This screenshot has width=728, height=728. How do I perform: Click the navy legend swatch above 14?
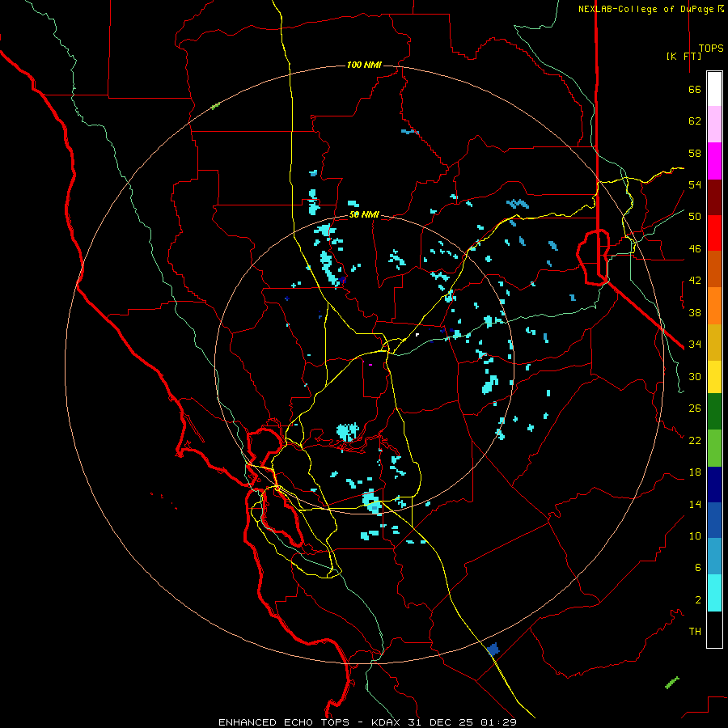click(714, 485)
